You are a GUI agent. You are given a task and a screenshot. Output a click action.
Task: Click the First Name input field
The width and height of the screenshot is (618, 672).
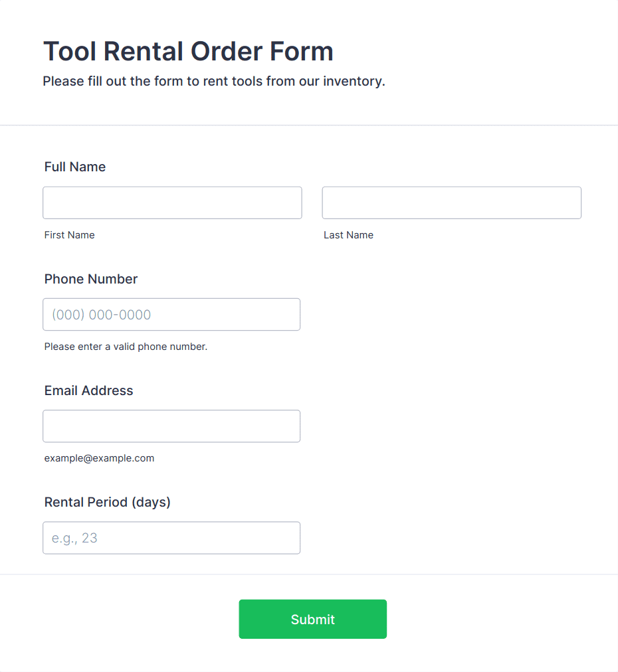[172, 203]
